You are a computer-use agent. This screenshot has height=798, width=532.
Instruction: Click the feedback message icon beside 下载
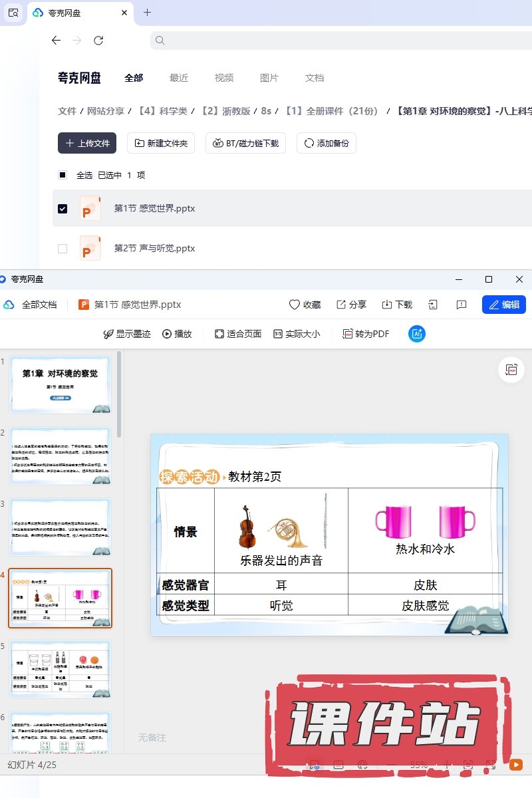click(462, 305)
